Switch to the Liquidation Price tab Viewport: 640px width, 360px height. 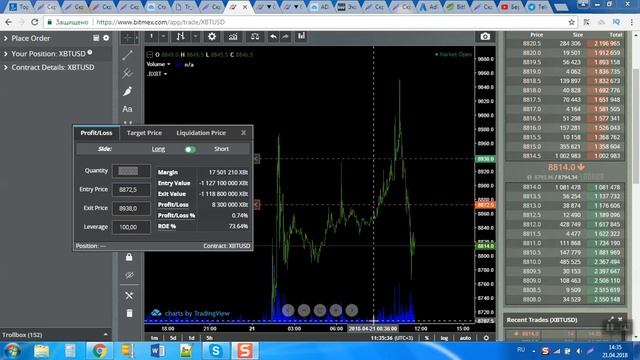click(x=201, y=133)
